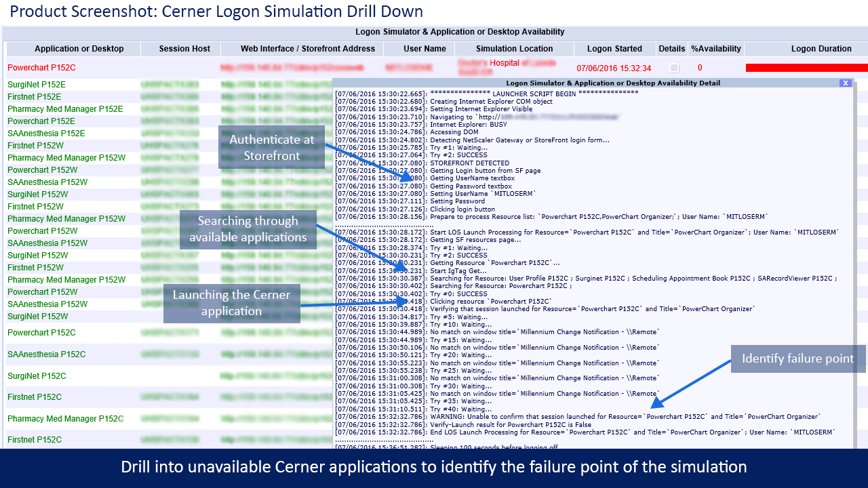Click 'Creating Internet Explorer COM object' log line
868x488 pixels.
coord(443,102)
